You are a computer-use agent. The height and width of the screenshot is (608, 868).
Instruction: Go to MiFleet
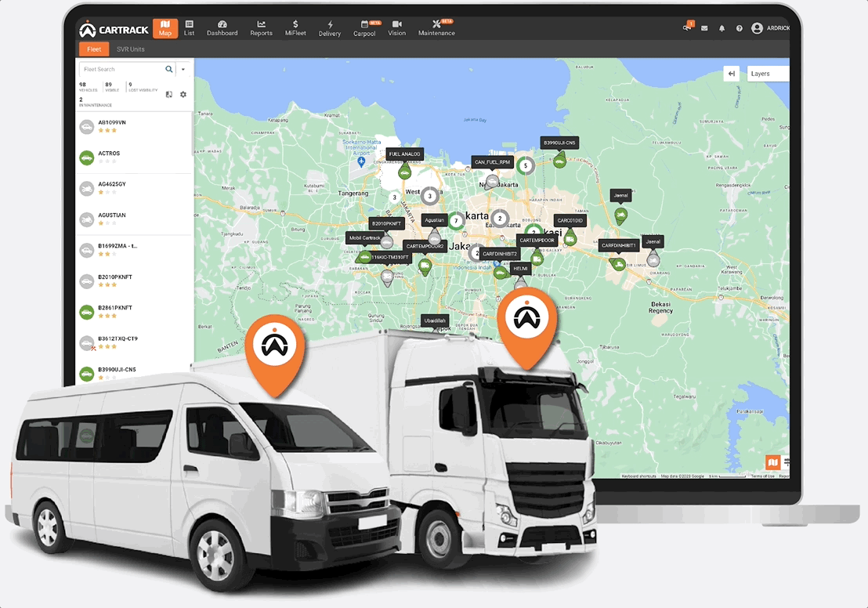point(295,28)
